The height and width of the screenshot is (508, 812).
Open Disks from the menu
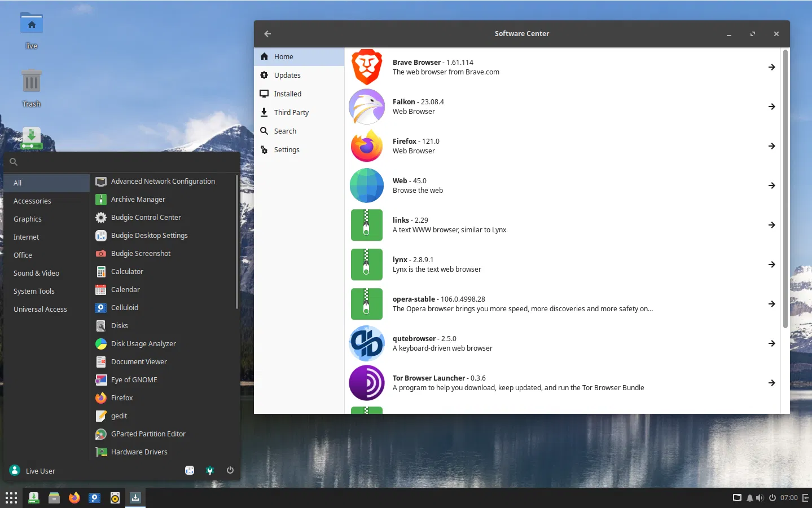[x=163, y=325]
